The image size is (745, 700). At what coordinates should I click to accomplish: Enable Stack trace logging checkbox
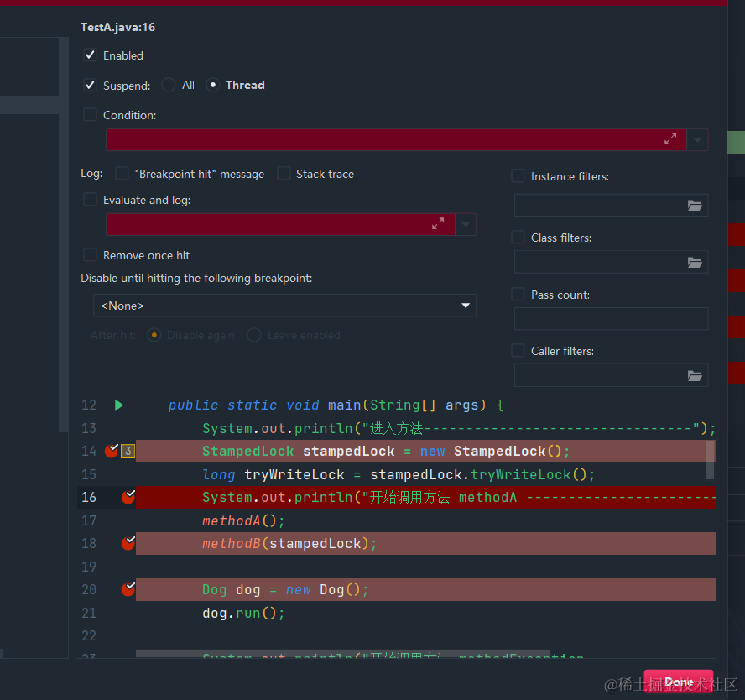coord(284,174)
